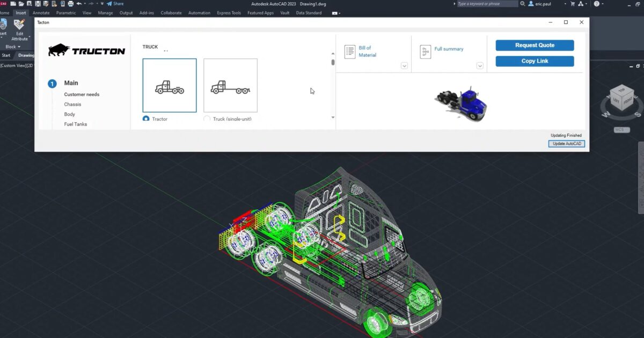Select the Truck (single-unit) radio button

pyautogui.click(x=207, y=119)
